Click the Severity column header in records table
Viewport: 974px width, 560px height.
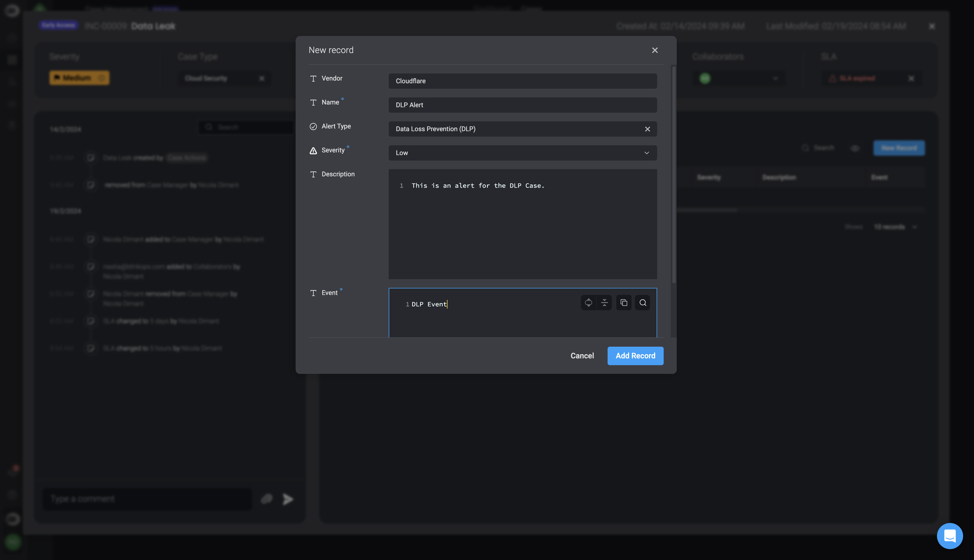point(709,178)
